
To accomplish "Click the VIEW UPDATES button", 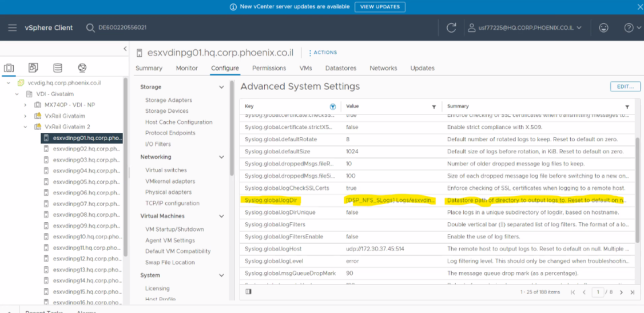I will [x=380, y=7].
